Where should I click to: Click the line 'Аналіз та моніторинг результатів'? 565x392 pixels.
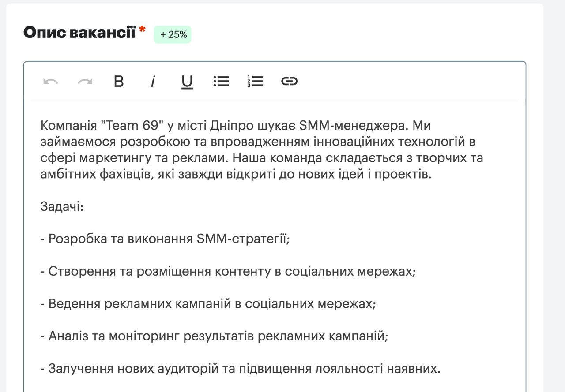pos(214,336)
